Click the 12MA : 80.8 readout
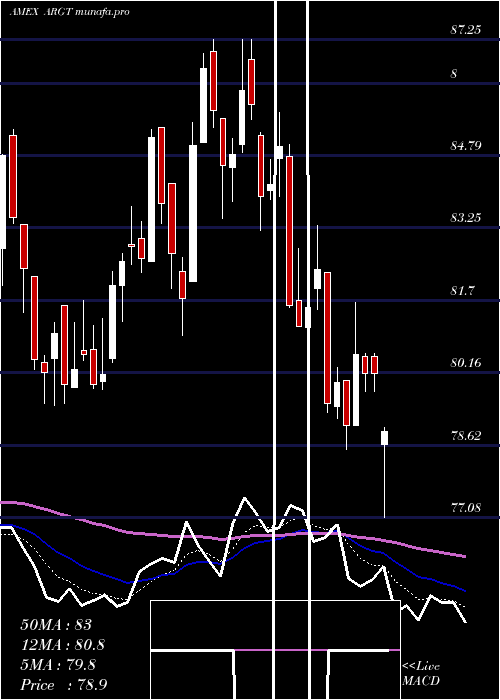The height and width of the screenshot is (700, 500). 63,645
